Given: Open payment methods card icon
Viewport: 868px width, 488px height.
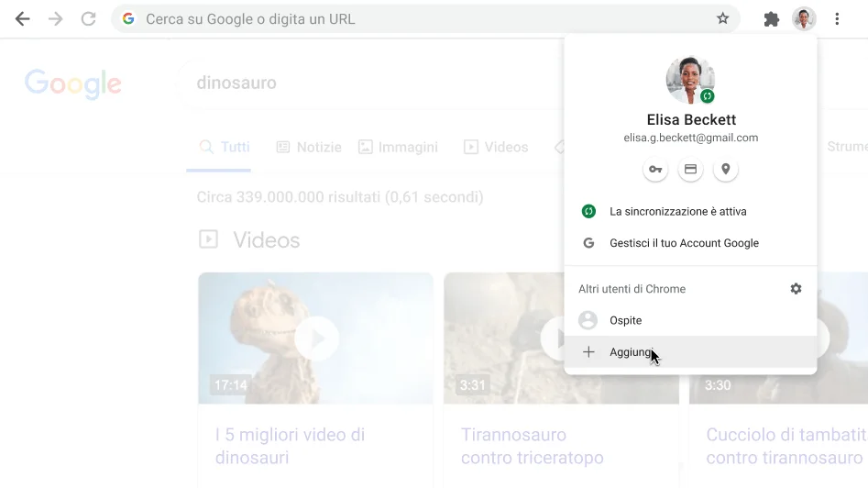Looking at the screenshot, I should [690, 170].
